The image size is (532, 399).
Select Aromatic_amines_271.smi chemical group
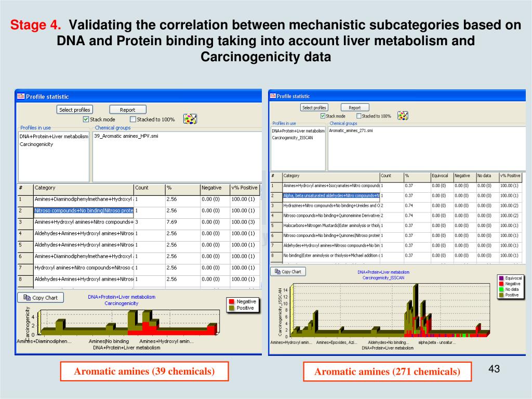[351, 130]
